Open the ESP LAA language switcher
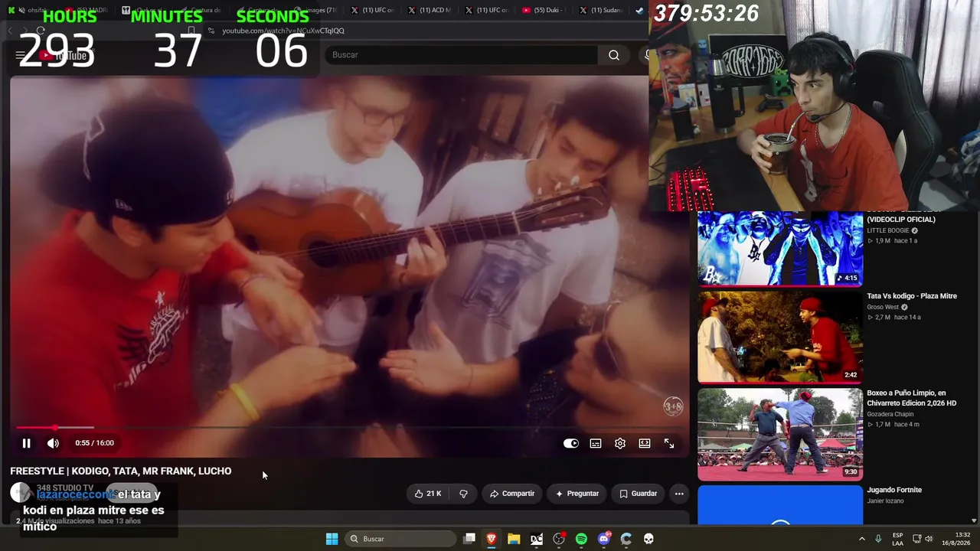The height and width of the screenshot is (551, 980). (897, 539)
